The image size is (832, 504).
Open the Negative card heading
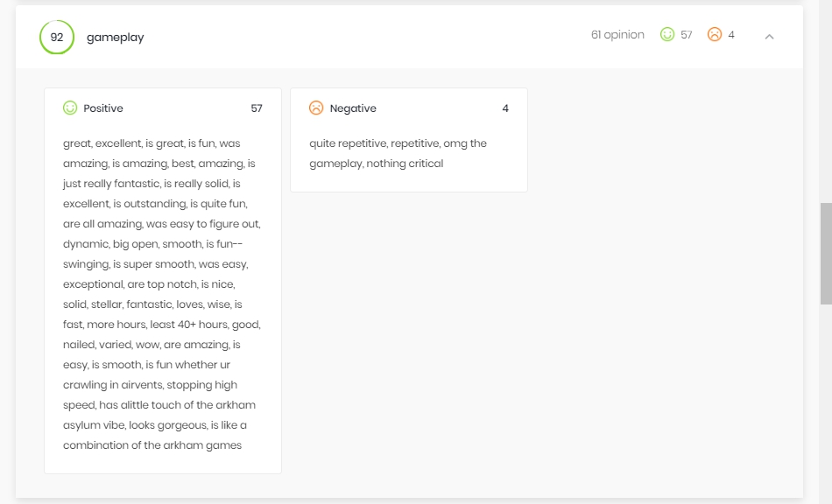(353, 108)
